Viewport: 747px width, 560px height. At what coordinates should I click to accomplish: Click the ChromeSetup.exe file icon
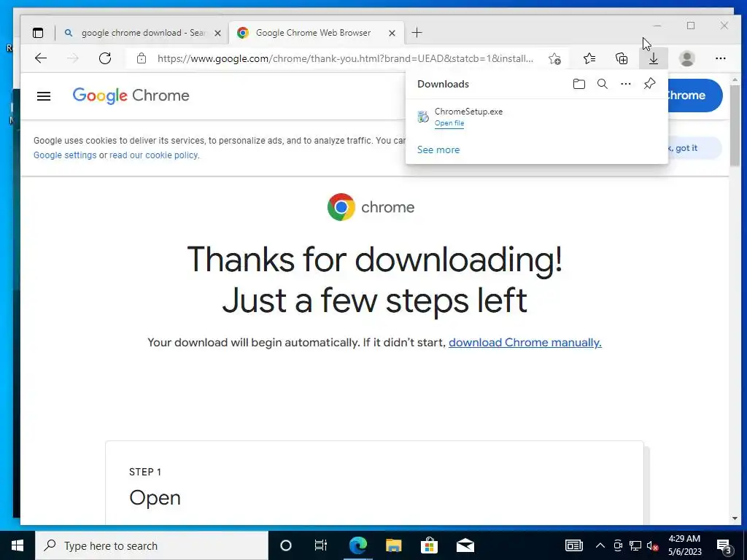[x=423, y=117]
